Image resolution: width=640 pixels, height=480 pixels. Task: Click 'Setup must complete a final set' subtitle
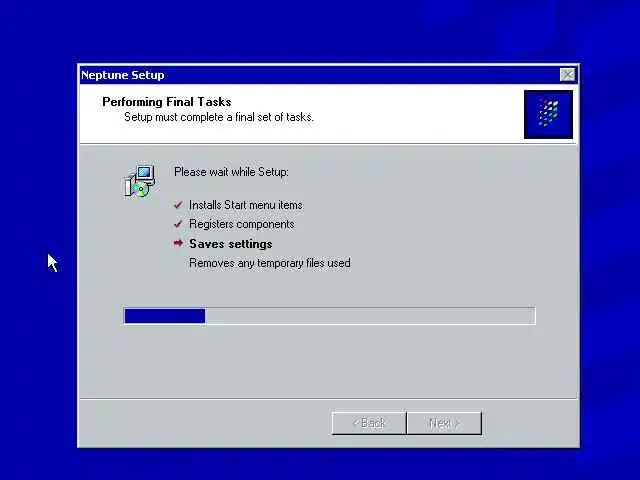click(219, 117)
